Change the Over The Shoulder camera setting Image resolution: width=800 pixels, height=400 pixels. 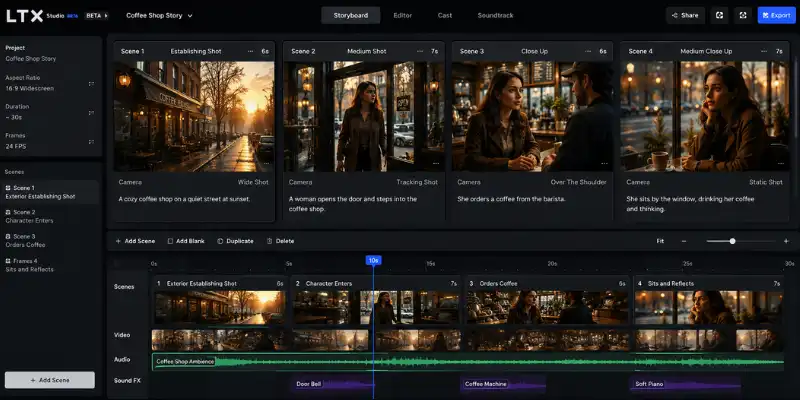coord(579,182)
